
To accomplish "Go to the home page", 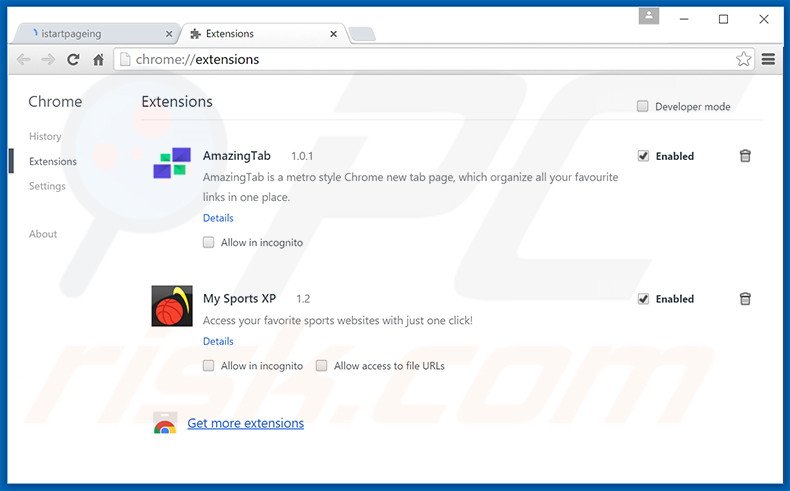I will pos(98,60).
